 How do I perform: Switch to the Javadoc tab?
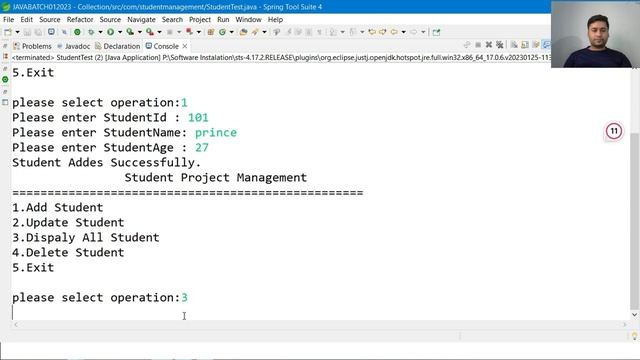[x=73, y=46]
